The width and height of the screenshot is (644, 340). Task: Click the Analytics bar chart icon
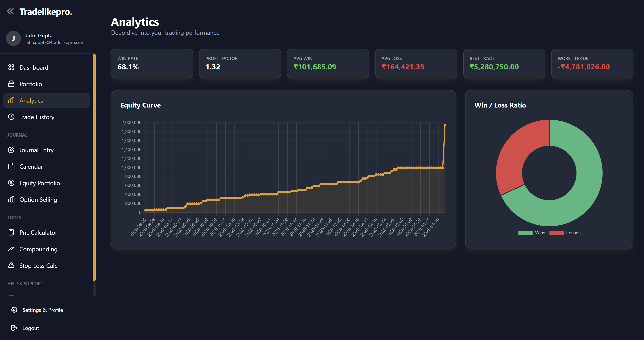tap(11, 100)
